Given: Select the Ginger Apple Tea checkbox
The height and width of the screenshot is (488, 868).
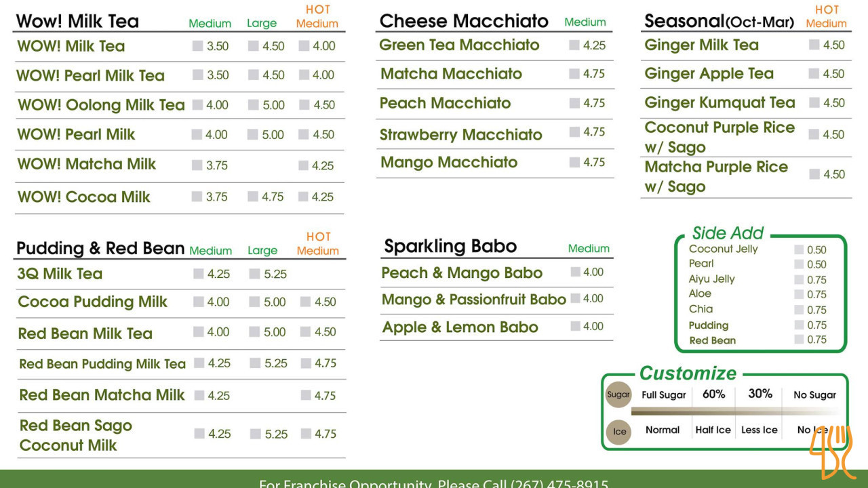Looking at the screenshot, I should [x=814, y=74].
